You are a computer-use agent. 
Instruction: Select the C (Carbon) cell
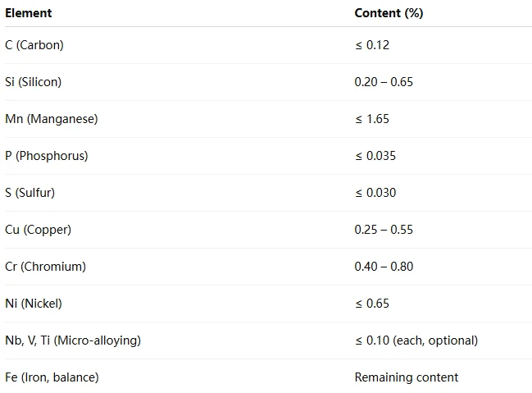(34, 45)
